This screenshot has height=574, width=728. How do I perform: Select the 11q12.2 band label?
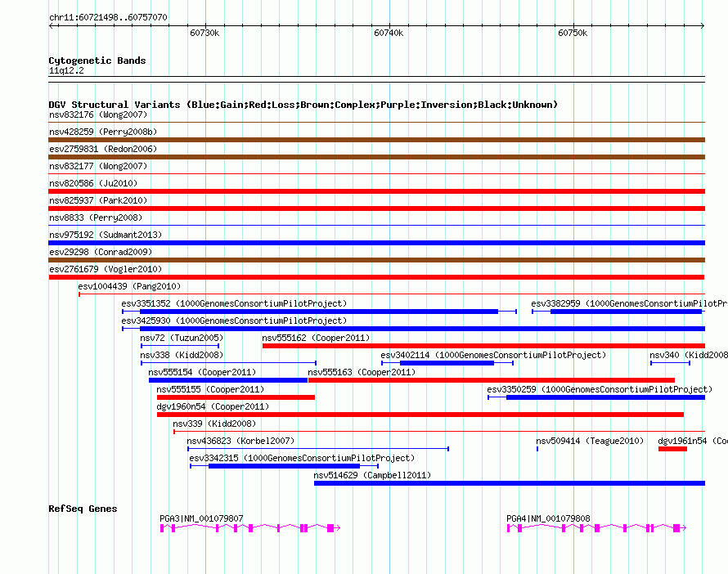[x=66, y=70]
